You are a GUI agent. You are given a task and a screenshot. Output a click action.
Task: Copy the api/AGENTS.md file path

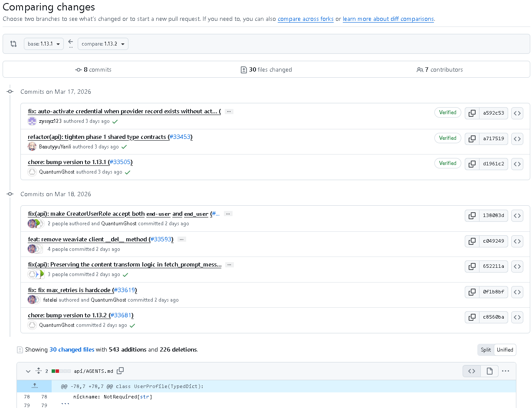pyautogui.click(x=121, y=371)
